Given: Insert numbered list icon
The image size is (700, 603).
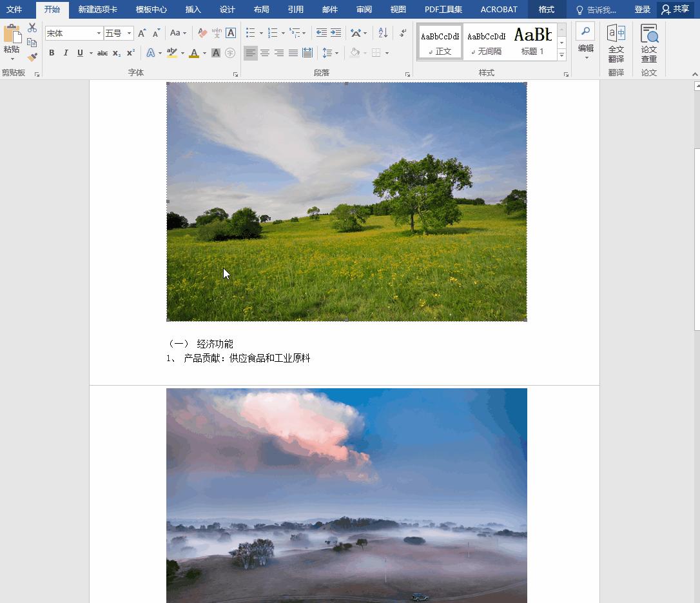Looking at the screenshot, I should coord(272,33).
